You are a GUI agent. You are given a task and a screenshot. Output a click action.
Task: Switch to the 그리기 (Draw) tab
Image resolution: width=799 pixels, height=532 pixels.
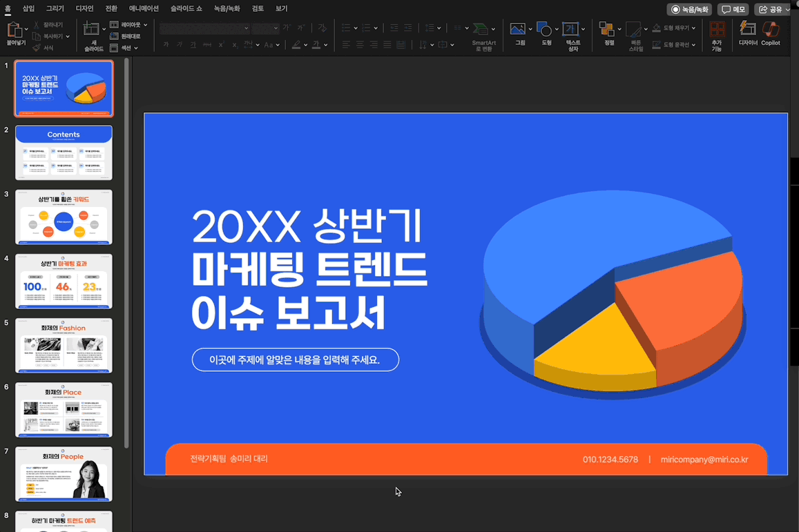55,8
